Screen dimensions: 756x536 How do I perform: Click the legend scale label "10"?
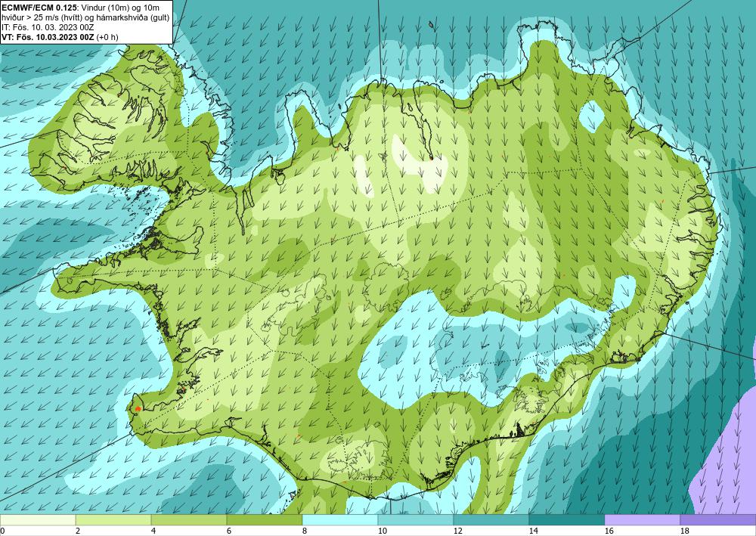(x=382, y=531)
